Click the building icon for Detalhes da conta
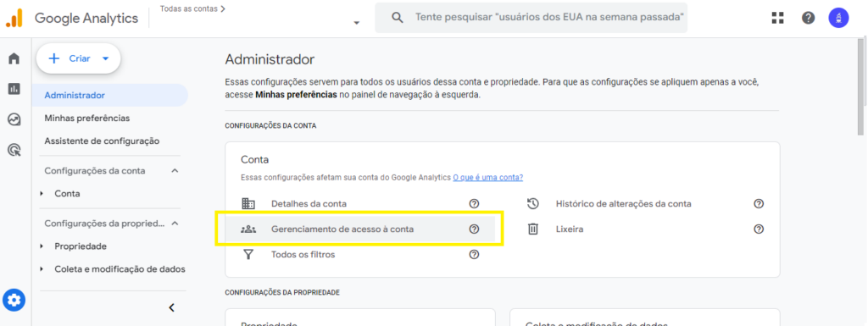Image resolution: width=868 pixels, height=326 pixels. click(x=248, y=203)
